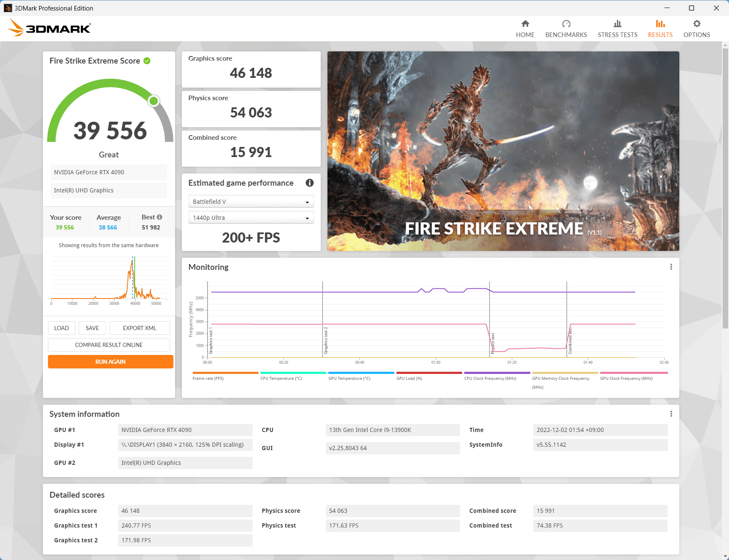
Task: Click the scrollbar down arrow
Action: coord(725,556)
